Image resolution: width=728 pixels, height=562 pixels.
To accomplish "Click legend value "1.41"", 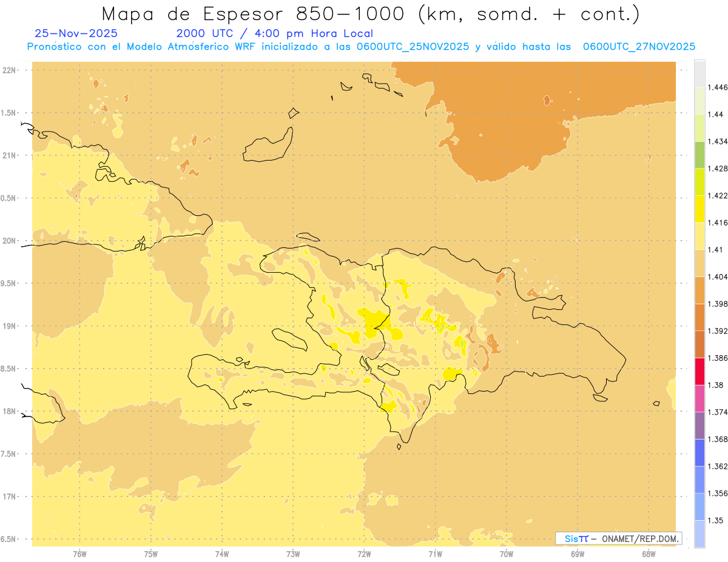I will click(x=716, y=250).
